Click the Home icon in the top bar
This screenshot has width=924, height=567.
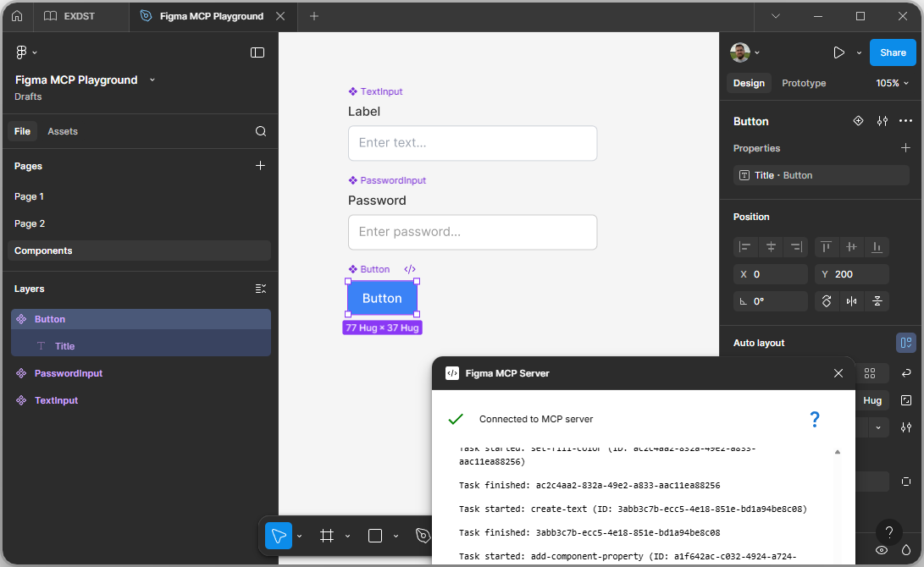pyautogui.click(x=16, y=16)
